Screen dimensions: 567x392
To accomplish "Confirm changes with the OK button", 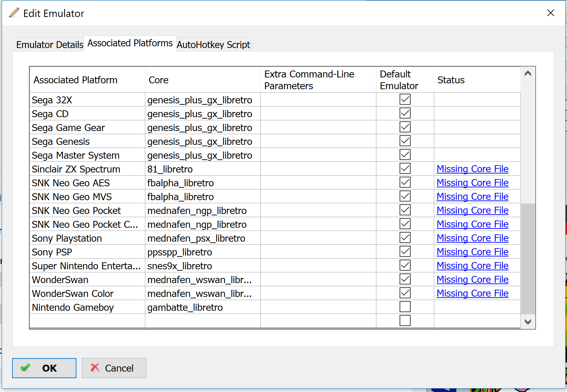I will pyautogui.click(x=44, y=368).
